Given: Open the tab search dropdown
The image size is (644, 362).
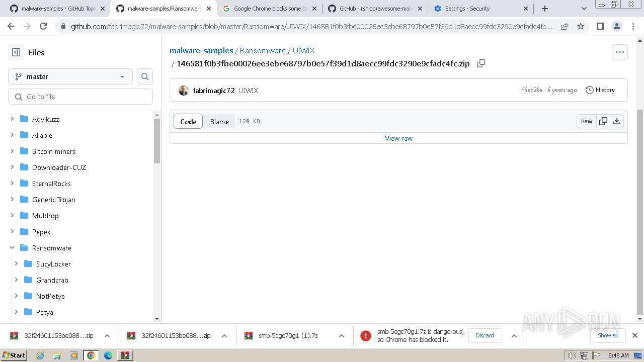Looking at the screenshot, I should coord(584,9).
